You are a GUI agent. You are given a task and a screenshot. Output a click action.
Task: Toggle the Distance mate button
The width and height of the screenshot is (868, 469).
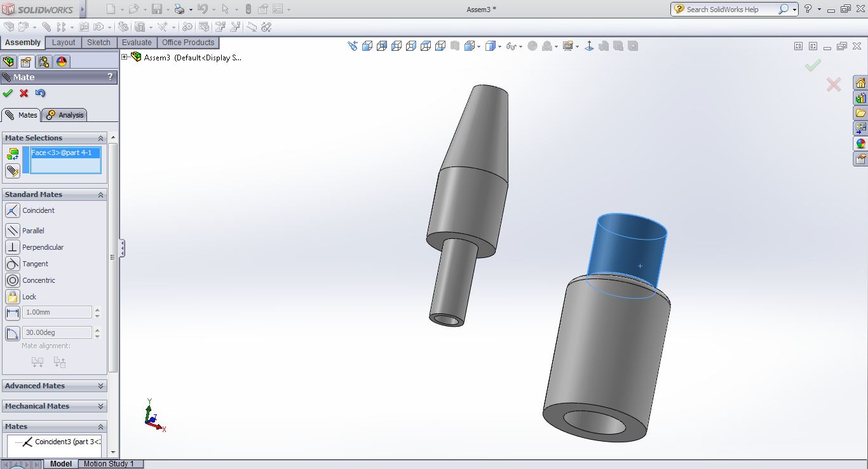point(13,313)
